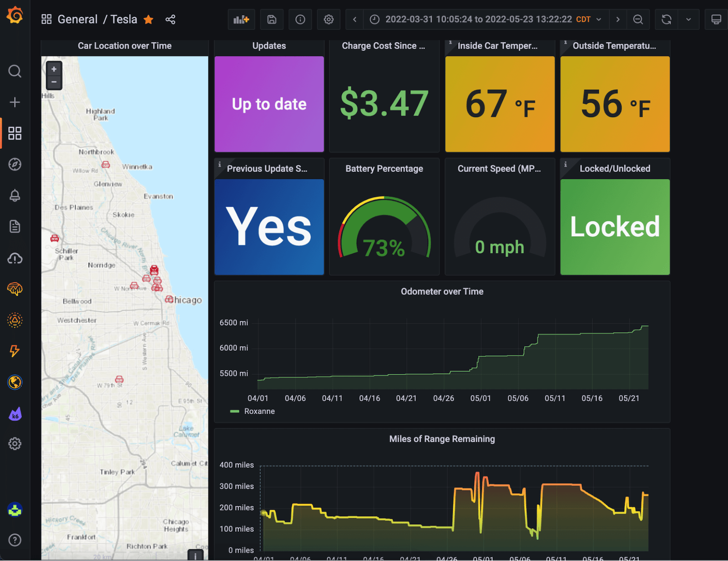
Task: Refresh the dashboard data
Action: (666, 19)
